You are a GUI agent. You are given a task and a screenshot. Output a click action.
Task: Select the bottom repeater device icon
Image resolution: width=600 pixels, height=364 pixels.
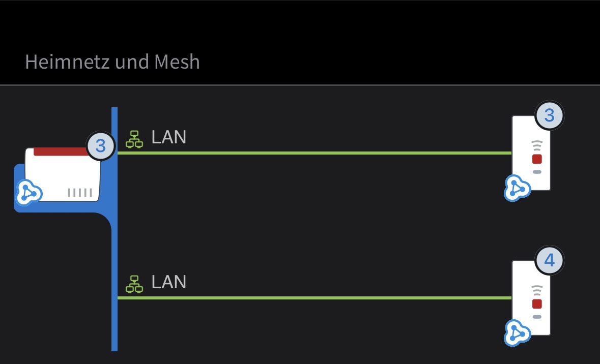point(531,298)
